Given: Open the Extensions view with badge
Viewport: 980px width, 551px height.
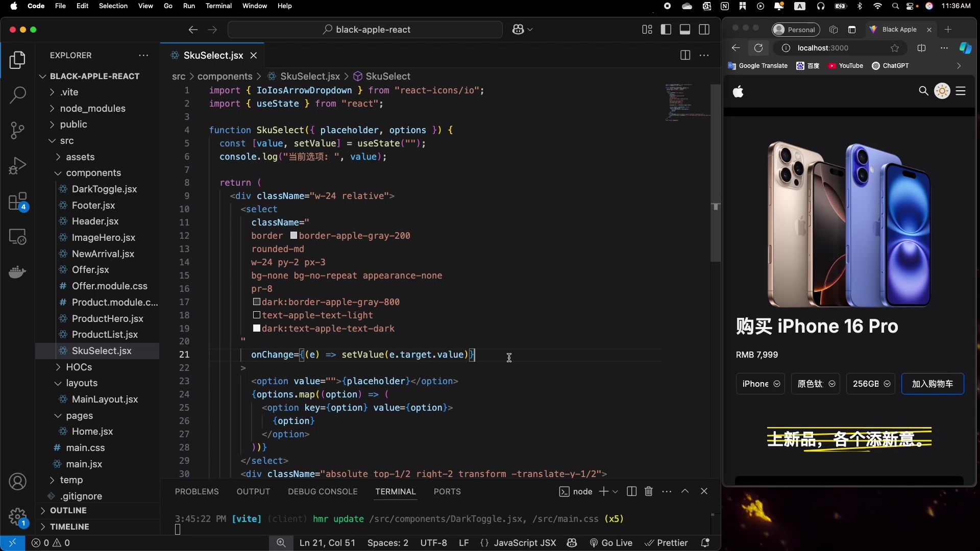Looking at the screenshot, I should pyautogui.click(x=17, y=202).
